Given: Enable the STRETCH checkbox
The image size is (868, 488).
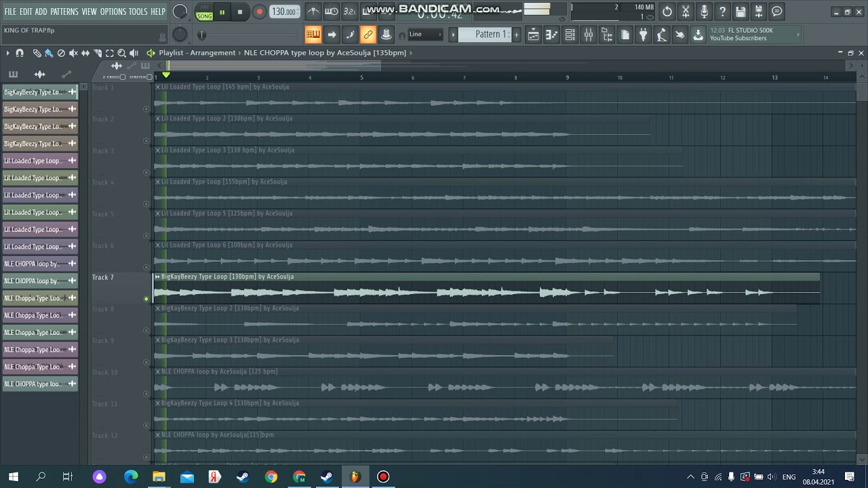Looking at the screenshot, I should (150, 77).
